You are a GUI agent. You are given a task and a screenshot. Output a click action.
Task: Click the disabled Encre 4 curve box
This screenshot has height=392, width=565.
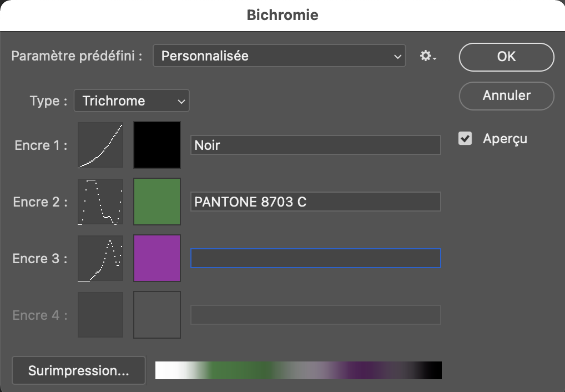[x=100, y=315]
